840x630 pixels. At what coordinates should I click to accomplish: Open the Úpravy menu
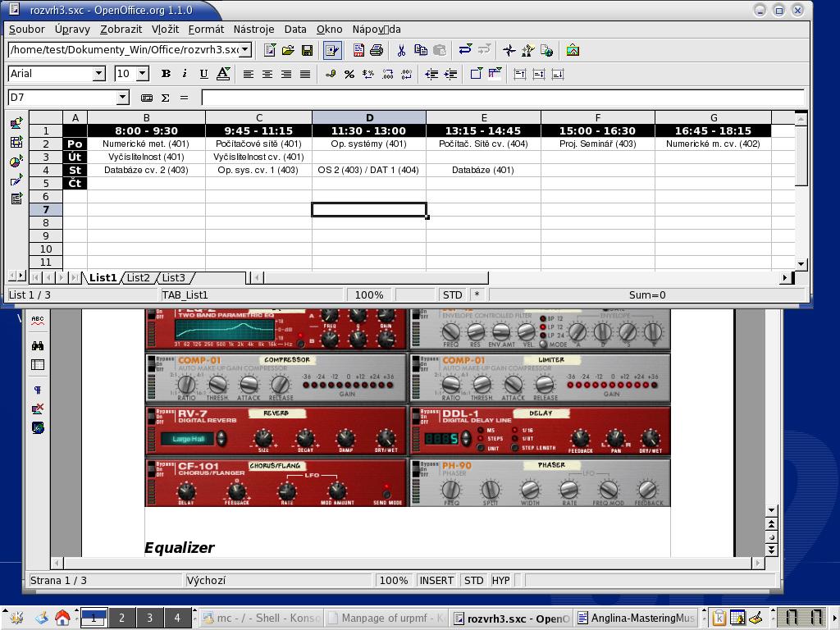click(x=72, y=30)
